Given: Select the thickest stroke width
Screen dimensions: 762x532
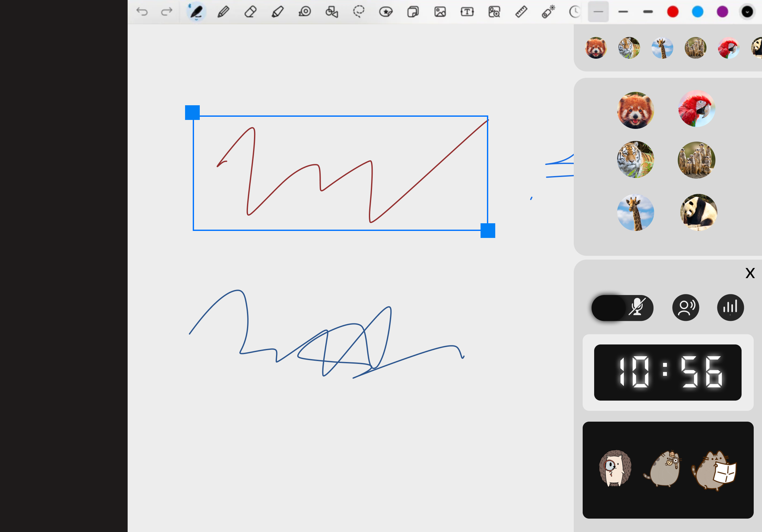Looking at the screenshot, I should pyautogui.click(x=648, y=12).
